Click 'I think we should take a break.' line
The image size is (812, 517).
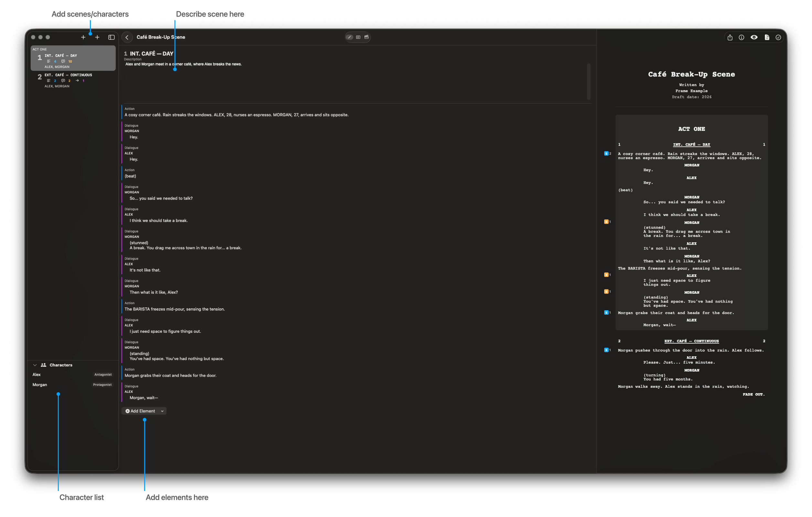(158, 221)
